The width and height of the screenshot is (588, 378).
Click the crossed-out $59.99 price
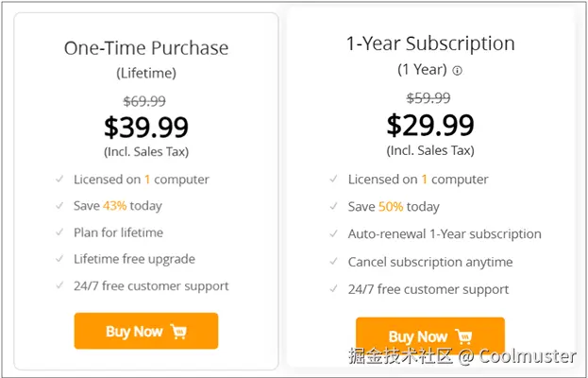click(428, 97)
